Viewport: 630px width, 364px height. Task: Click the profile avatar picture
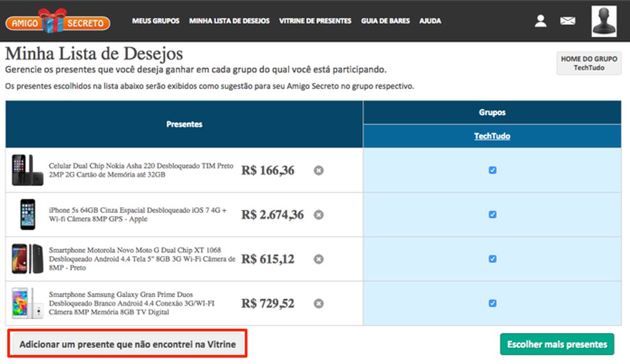click(604, 21)
